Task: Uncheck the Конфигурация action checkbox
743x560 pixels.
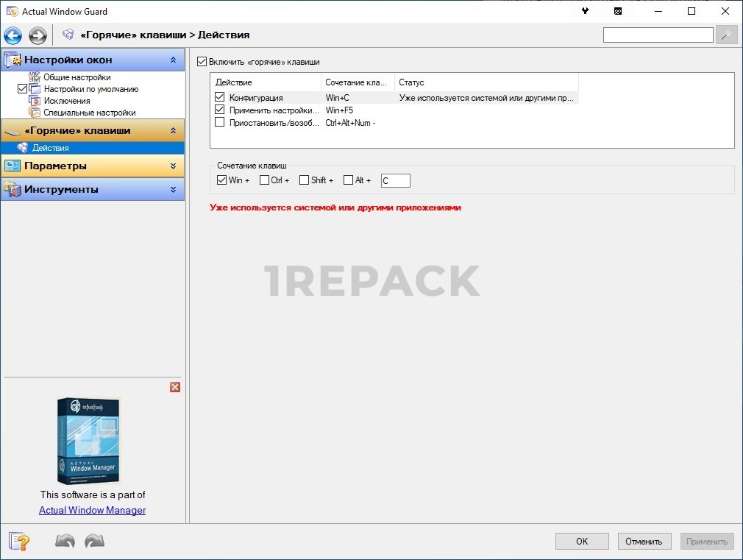Action: tap(220, 97)
